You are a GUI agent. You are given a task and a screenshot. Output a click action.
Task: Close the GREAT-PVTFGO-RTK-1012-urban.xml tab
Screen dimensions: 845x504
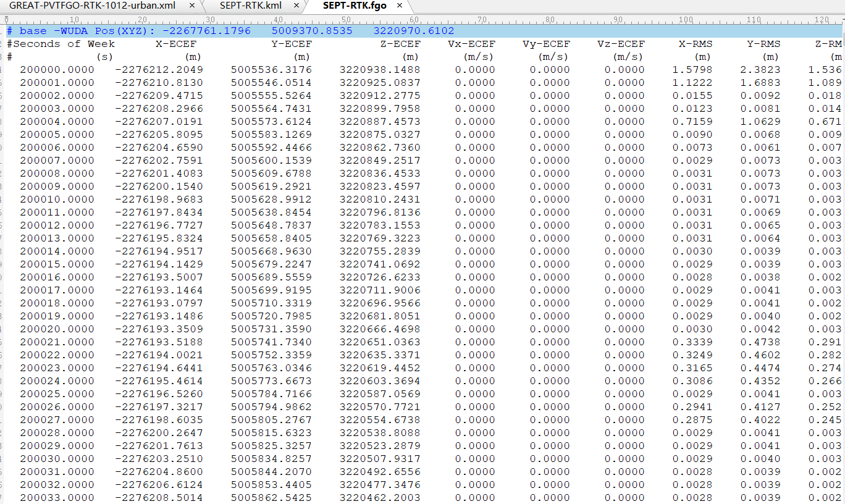(192, 6)
